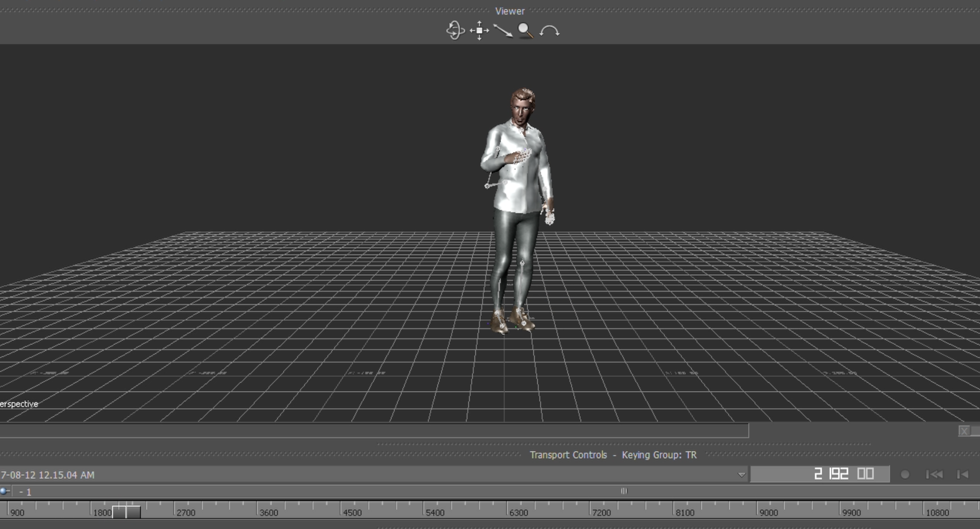Select the Dolly camera arrow tool
The image size is (980, 529).
point(503,31)
